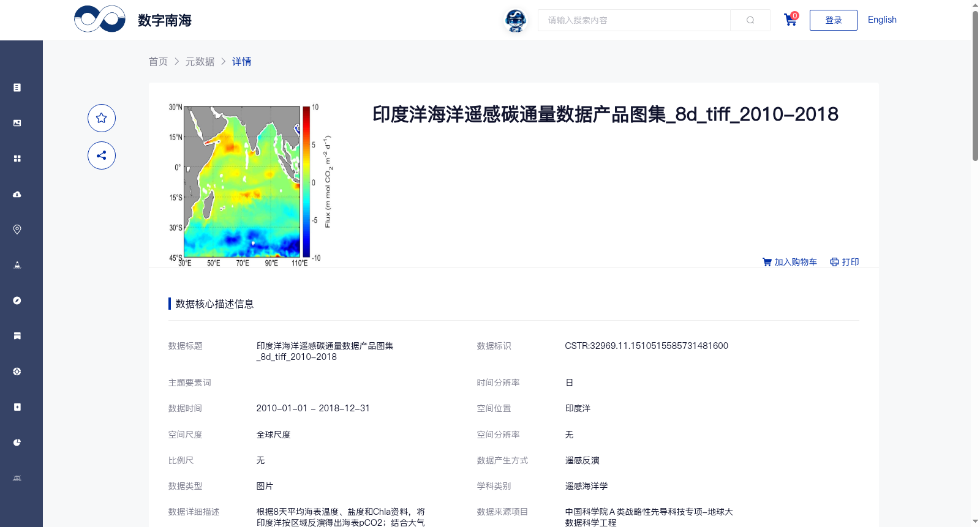Add dataset to cart via 加入购物车
Image resolution: width=980 pixels, height=527 pixels.
pos(790,262)
